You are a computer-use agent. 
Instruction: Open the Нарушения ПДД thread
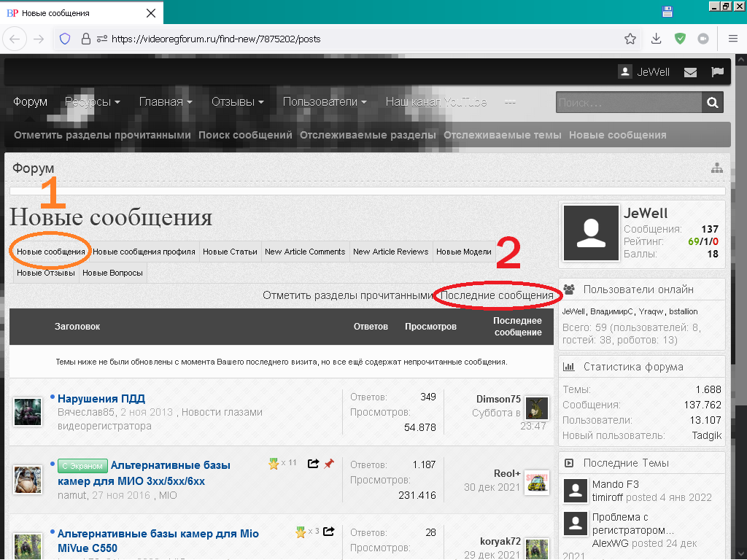point(101,398)
